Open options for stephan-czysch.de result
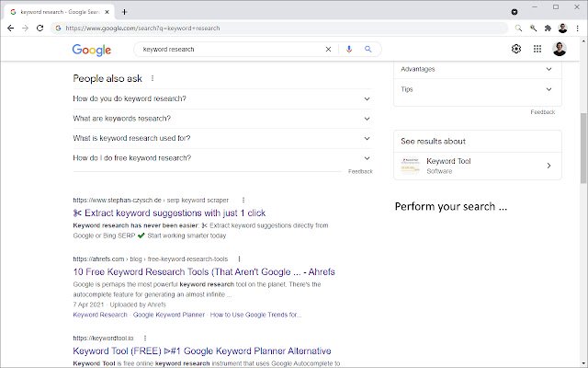The image size is (588, 368). (243, 201)
